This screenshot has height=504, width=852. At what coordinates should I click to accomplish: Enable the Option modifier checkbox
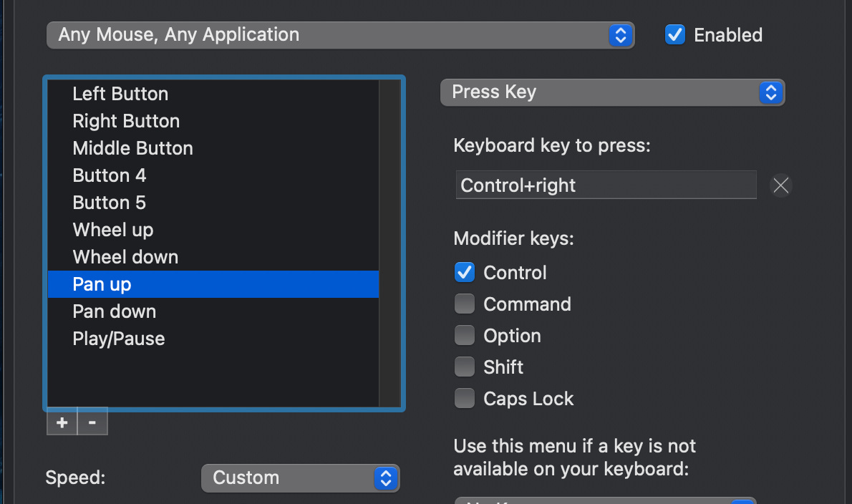[x=465, y=336]
